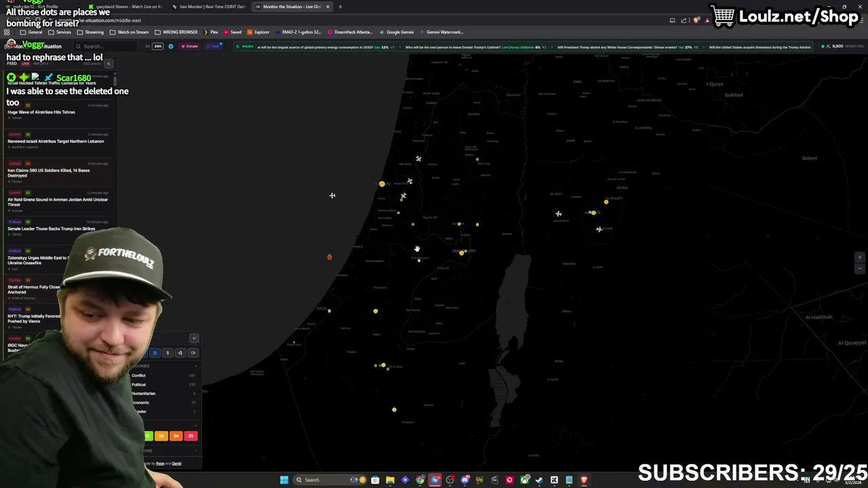Open the Chat button in header
The height and width of the screenshot is (488, 868).
213,46
